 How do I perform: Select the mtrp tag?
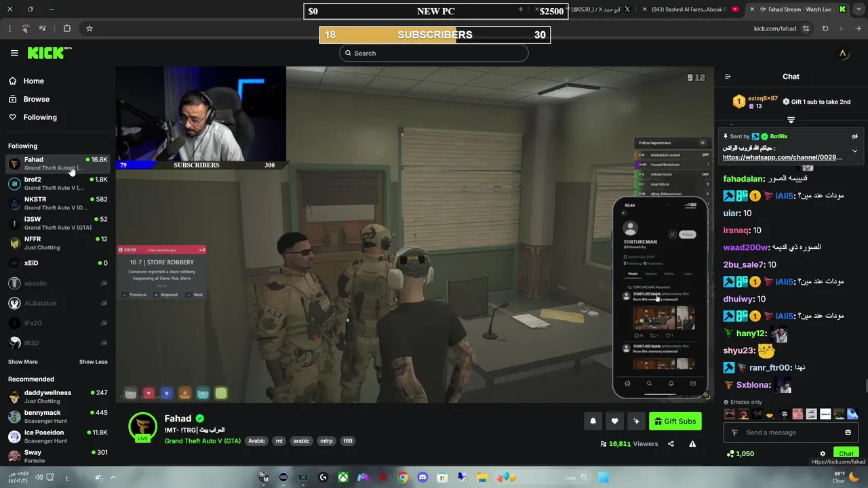tap(326, 441)
